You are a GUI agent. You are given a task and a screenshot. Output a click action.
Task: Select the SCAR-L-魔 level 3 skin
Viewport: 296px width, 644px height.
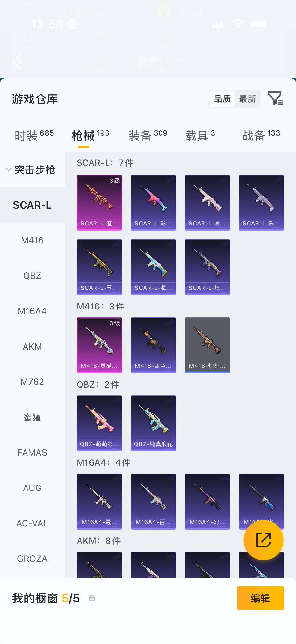(99, 203)
